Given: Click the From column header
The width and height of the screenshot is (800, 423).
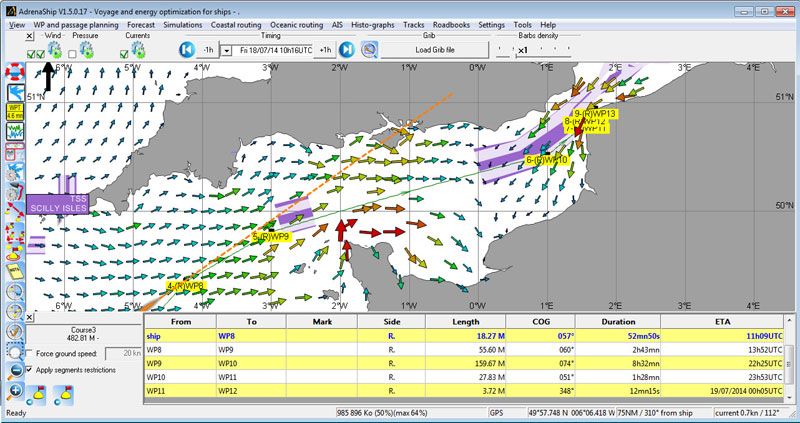Looking at the screenshot, I should (x=181, y=321).
